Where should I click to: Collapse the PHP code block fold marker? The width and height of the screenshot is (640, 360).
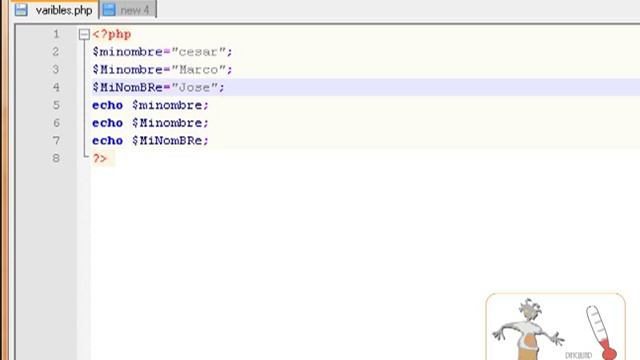[x=84, y=34]
